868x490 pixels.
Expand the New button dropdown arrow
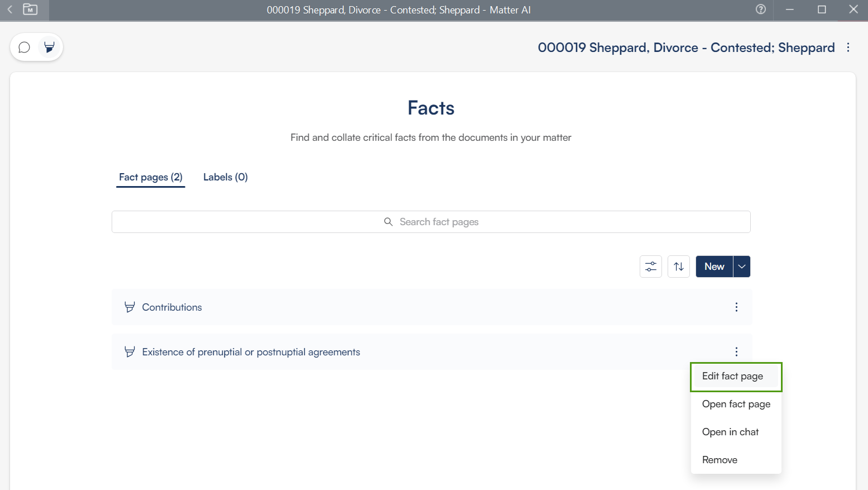(x=742, y=267)
